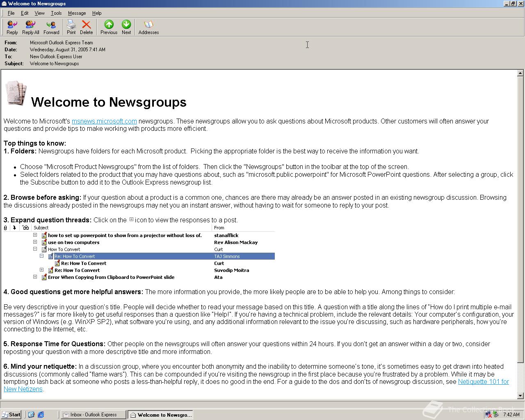Click the sender name 'Microsoft Outlook Express Team'
This screenshot has width=525, height=420.
point(62,43)
